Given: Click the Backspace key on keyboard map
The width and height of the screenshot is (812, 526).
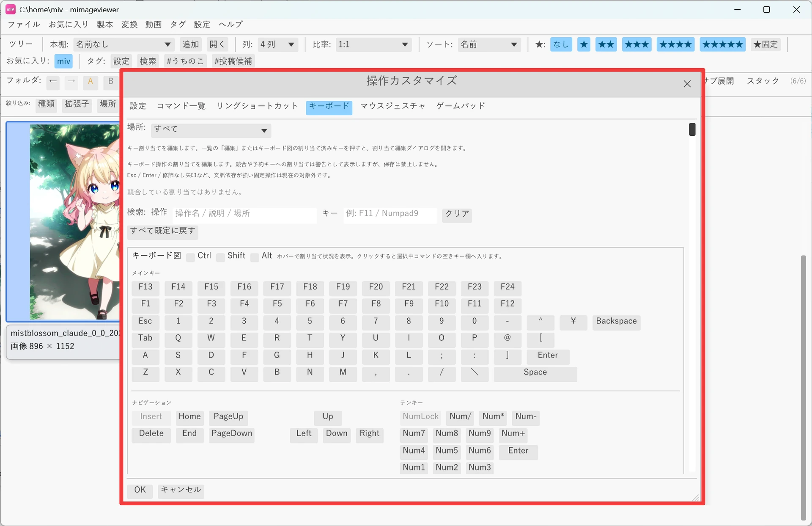Looking at the screenshot, I should tap(616, 322).
